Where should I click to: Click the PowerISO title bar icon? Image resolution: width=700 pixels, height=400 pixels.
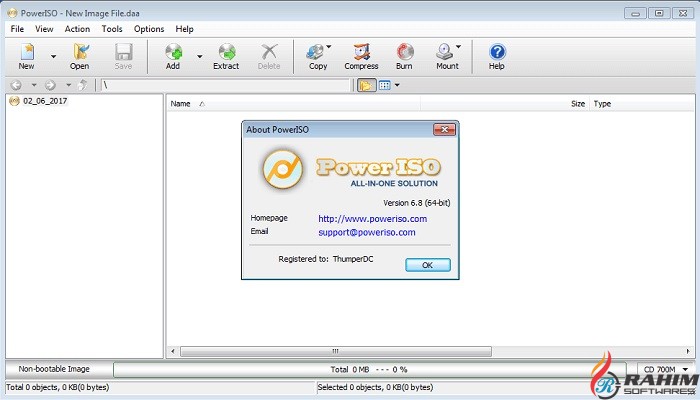12,13
